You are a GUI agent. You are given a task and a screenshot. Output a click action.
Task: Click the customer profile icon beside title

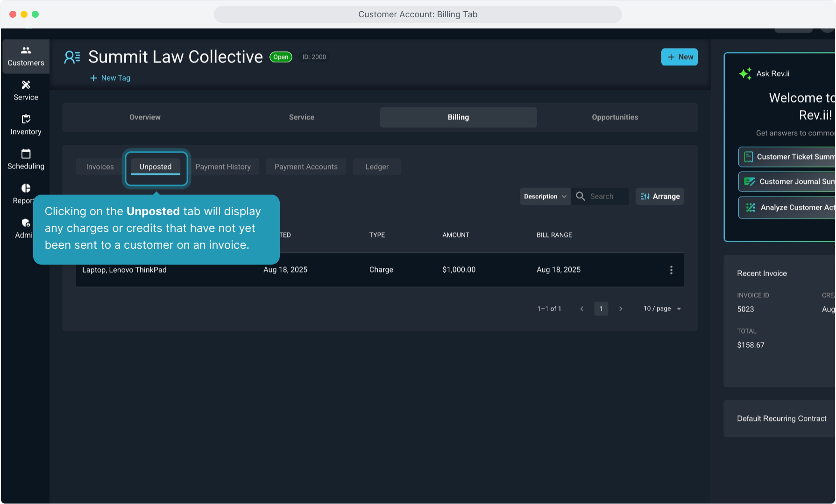(72, 57)
